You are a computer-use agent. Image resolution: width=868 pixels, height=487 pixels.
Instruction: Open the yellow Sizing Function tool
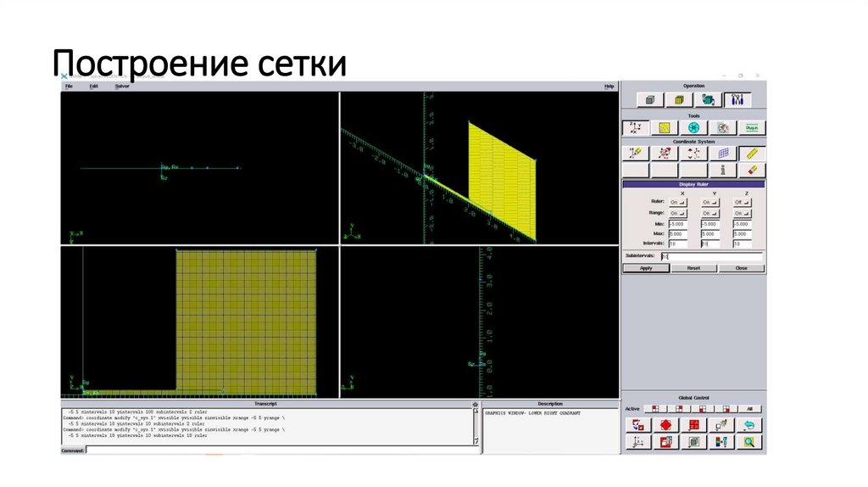[x=665, y=128]
